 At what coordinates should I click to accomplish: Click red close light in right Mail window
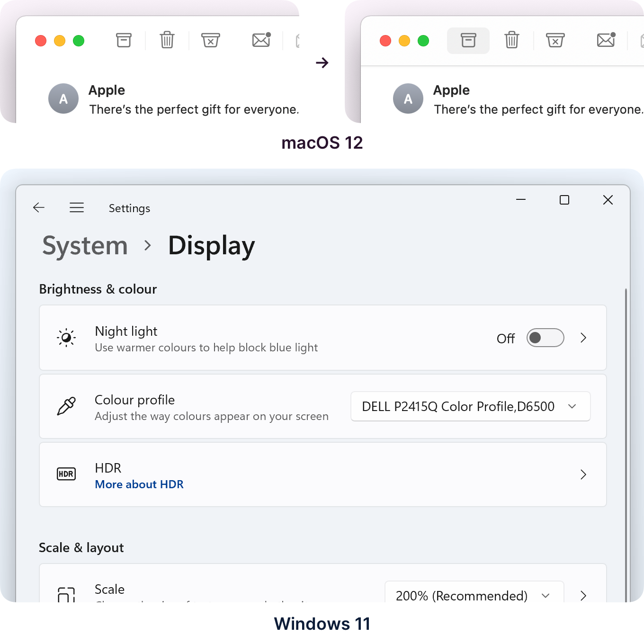point(385,41)
